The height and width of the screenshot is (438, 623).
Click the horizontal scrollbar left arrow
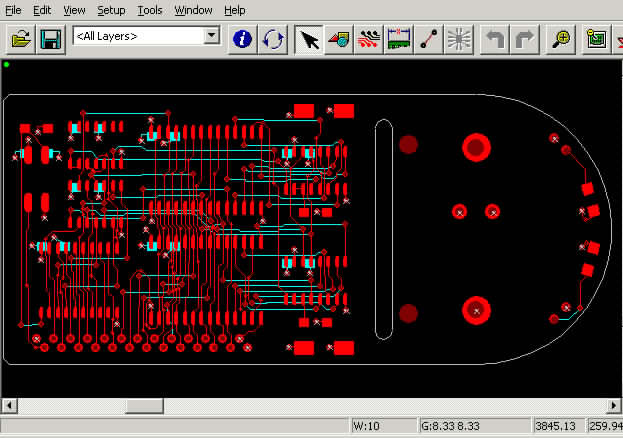10,405
